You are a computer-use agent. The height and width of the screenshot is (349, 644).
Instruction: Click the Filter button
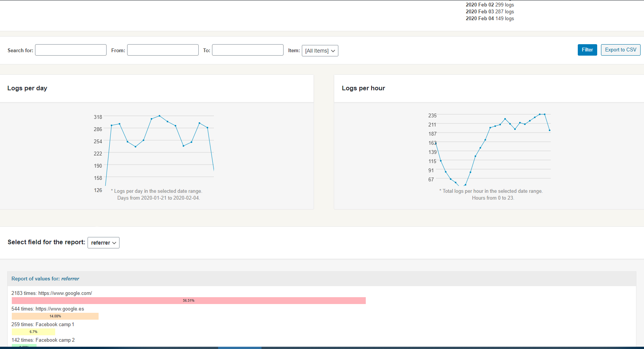(x=587, y=50)
